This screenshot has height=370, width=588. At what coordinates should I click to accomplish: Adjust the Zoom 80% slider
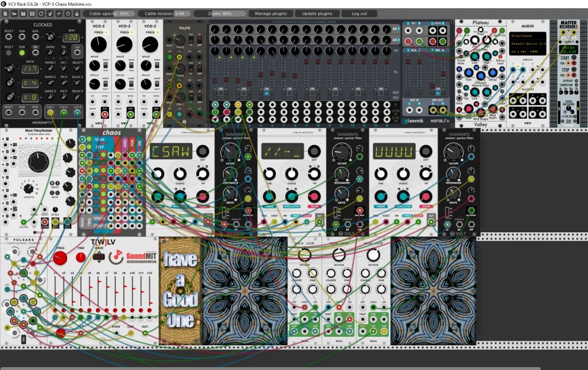pyautogui.click(x=220, y=14)
